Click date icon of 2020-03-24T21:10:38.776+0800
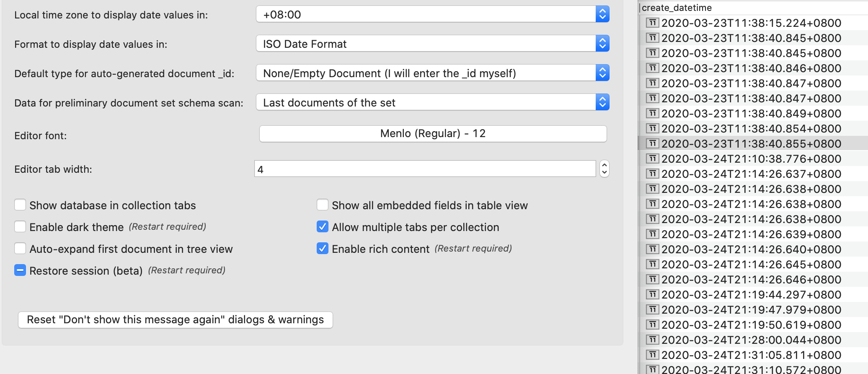 653,158
